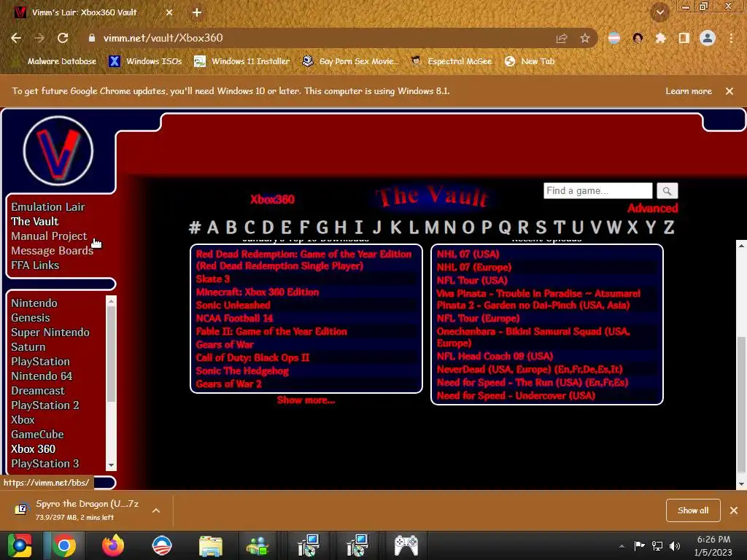
Task: Click the share page icon in address bar
Action: pyautogui.click(x=562, y=38)
